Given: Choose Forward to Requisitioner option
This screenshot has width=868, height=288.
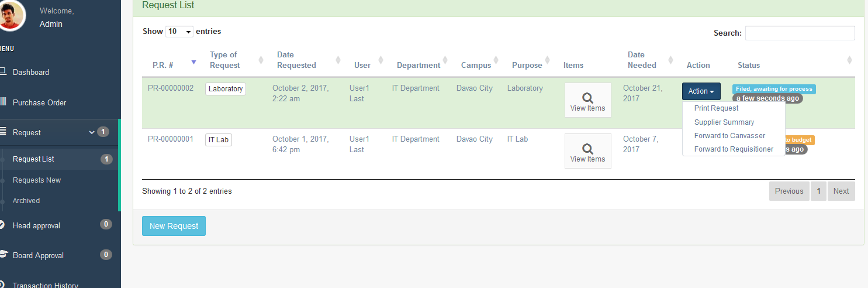Looking at the screenshot, I should tap(734, 149).
